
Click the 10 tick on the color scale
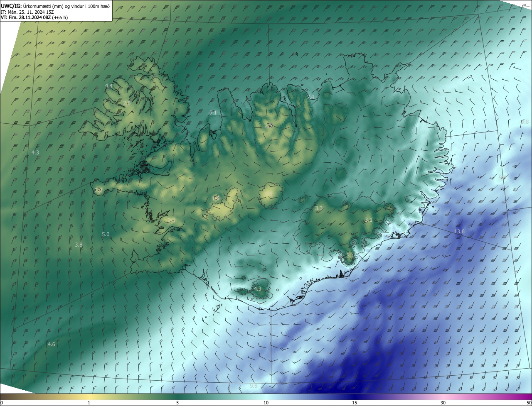click(266, 403)
